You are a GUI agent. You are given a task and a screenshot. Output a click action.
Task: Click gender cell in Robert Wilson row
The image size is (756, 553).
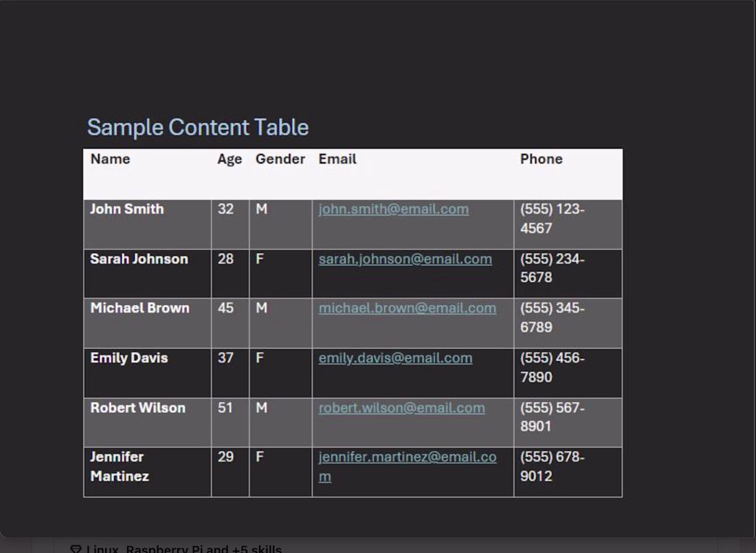(280, 422)
